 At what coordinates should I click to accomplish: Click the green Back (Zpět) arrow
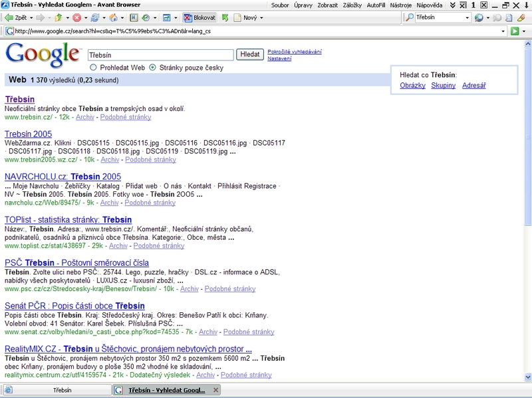pyautogui.click(x=9, y=18)
